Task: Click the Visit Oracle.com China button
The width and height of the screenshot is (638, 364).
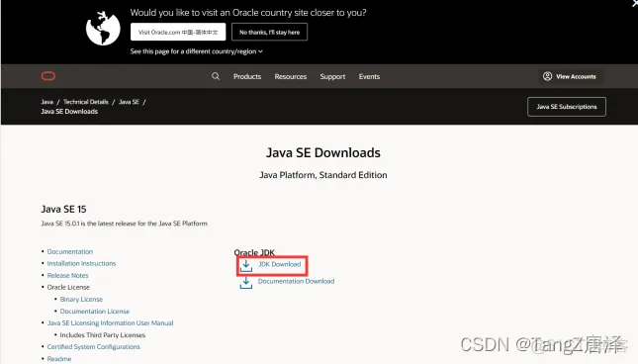Action: pyautogui.click(x=178, y=32)
